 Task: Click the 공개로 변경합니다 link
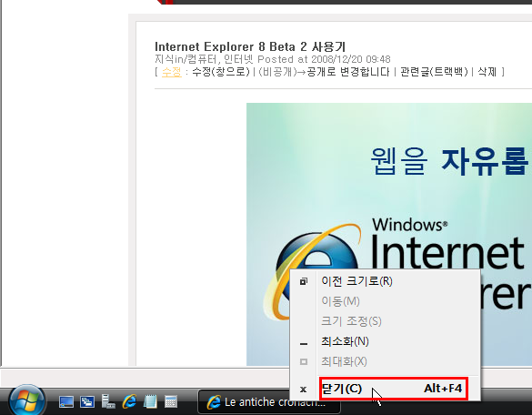point(348,72)
